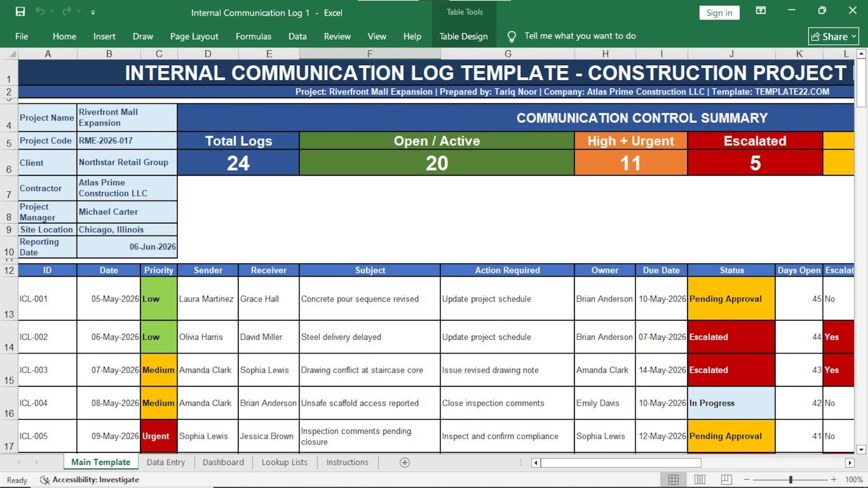Viewport: 868px width, 488px height.
Task: Click the Share button
Action: click(834, 36)
